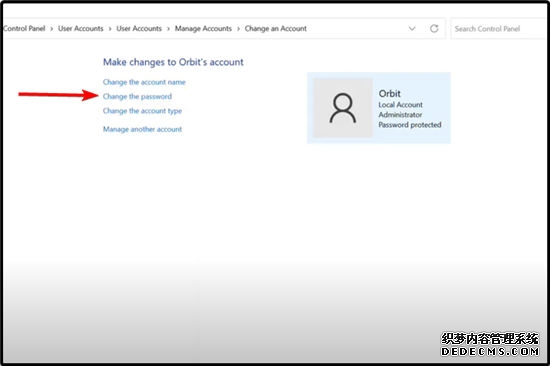
Task: Click the Make changes to Orbit's account heading
Action: 173,62
